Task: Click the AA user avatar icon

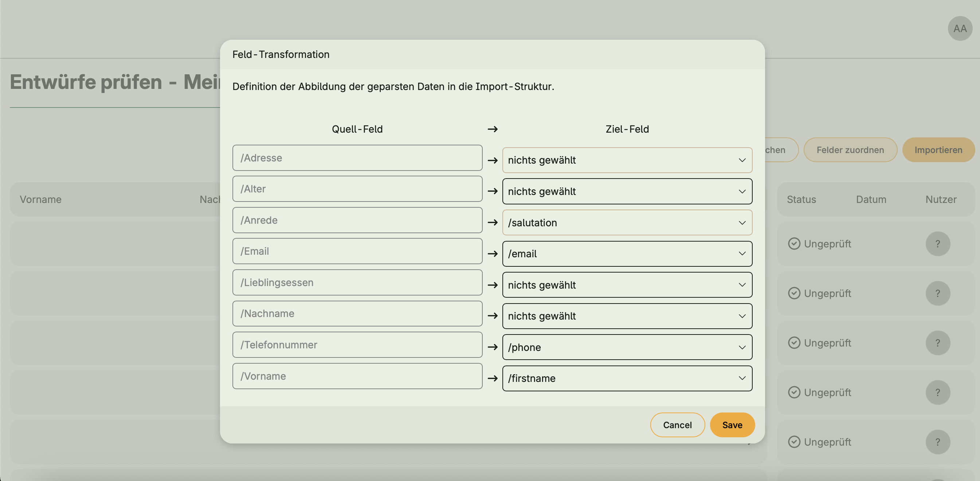Action: point(960,28)
